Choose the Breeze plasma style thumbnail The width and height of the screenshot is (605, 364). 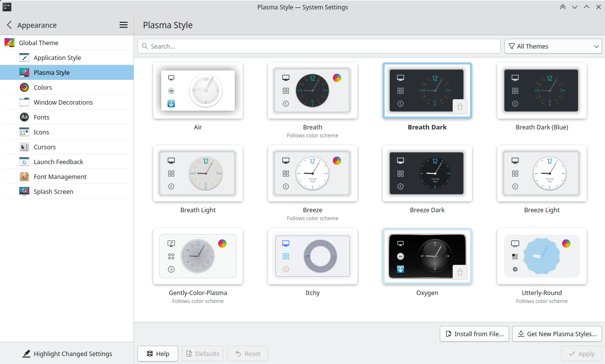point(313,174)
